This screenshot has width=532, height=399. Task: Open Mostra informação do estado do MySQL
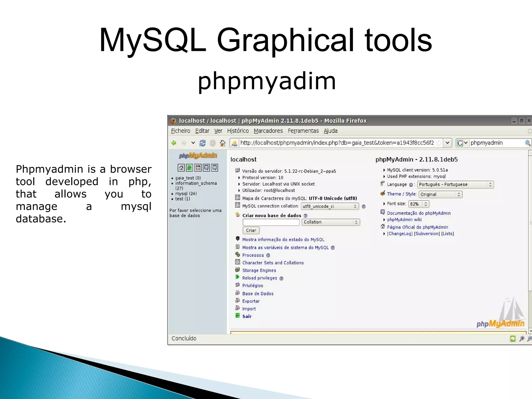(283, 240)
